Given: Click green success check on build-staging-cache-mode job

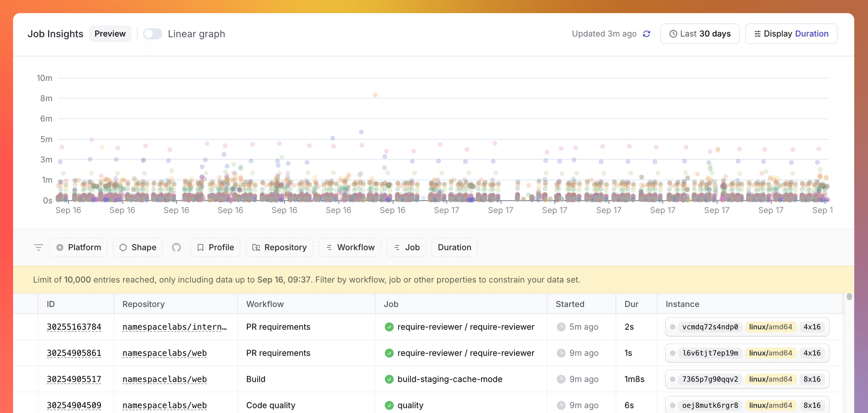Looking at the screenshot, I should pos(389,379).
